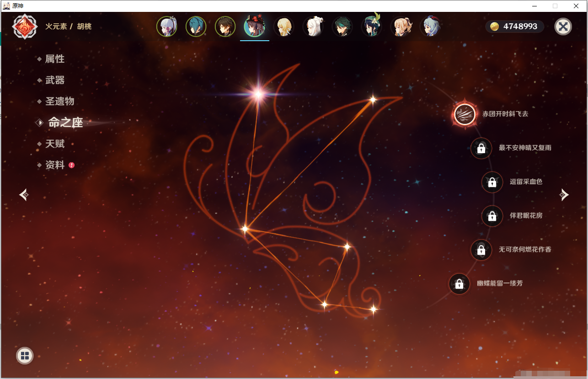
Task: Open unlocked constellation 赤团开时斜飞去
Action: pyautogui.click(x=465, y=114)
